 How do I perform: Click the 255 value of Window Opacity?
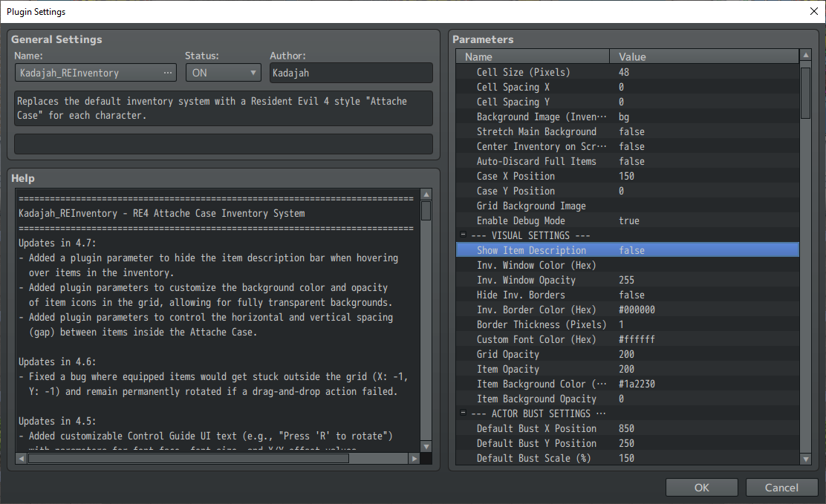626,280
